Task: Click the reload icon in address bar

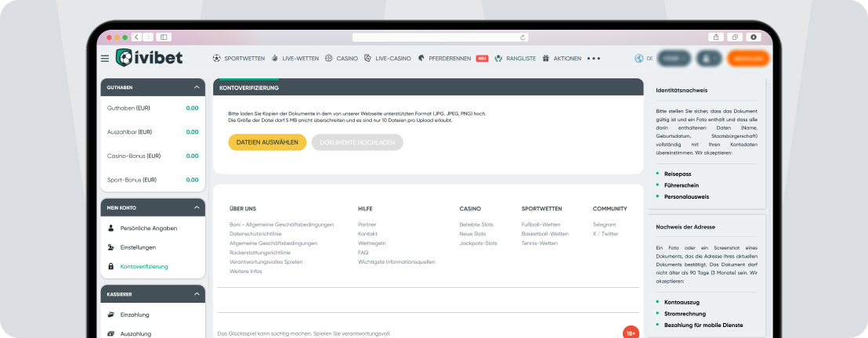Action: click(522, 38)
